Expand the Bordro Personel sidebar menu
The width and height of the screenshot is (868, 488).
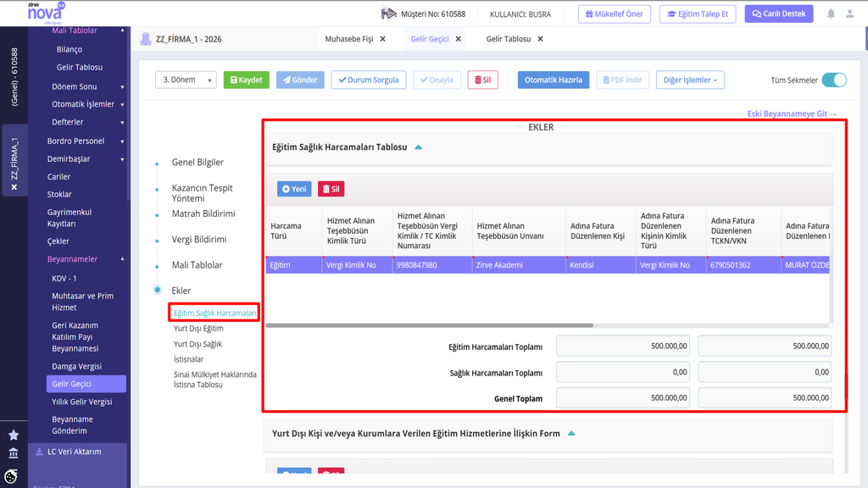(122, 141)
